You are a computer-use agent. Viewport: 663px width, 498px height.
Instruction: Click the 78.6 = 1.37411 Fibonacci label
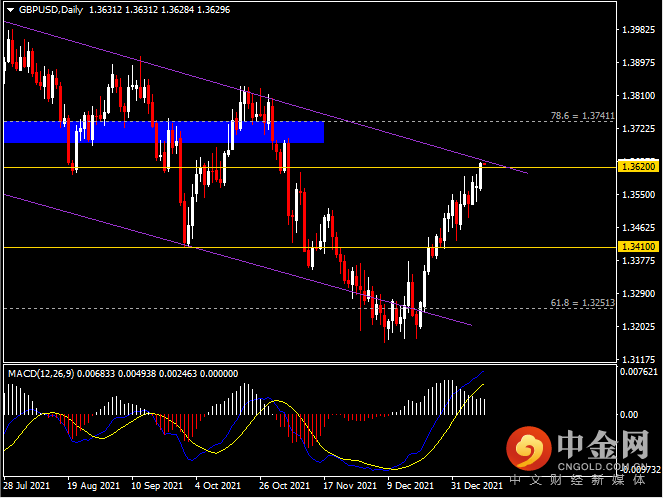[582, 115]
